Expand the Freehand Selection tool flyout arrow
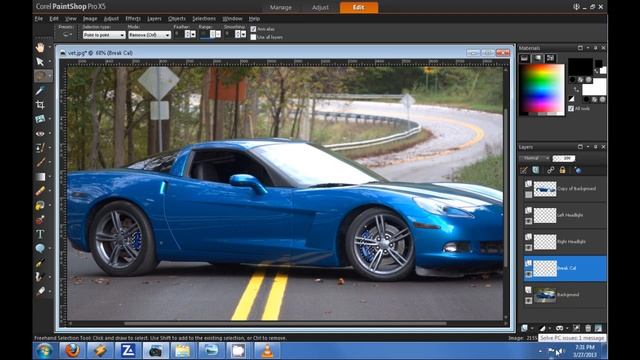Screen dimensions: 640x360 (50, 76)
